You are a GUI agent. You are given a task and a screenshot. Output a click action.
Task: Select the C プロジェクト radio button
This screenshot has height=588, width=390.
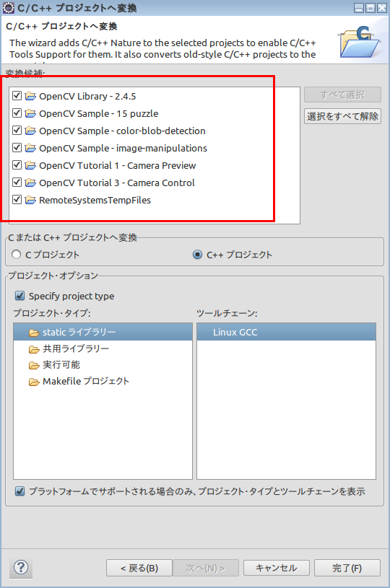(16, 254)
